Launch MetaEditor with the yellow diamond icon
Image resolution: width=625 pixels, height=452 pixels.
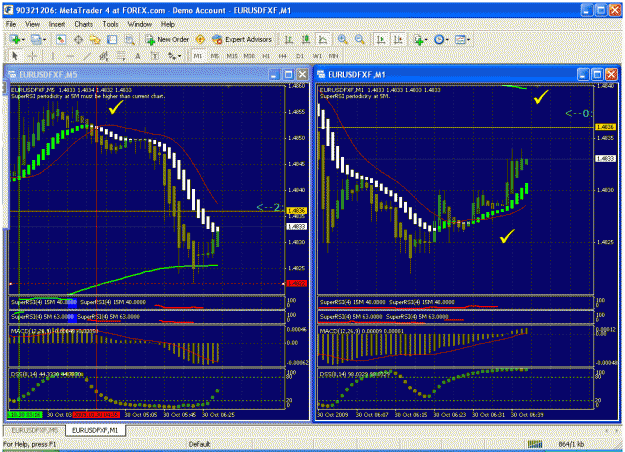click(x=200, y=39)
